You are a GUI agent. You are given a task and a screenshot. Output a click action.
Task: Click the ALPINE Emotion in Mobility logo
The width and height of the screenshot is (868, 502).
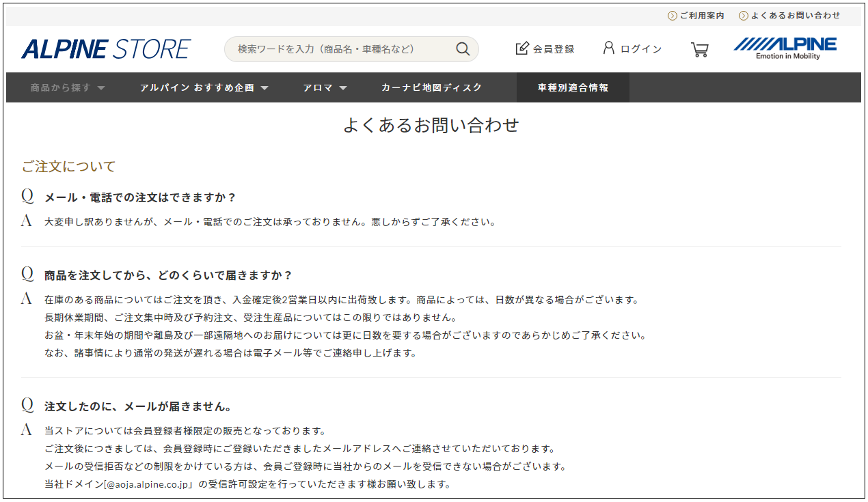785,48
